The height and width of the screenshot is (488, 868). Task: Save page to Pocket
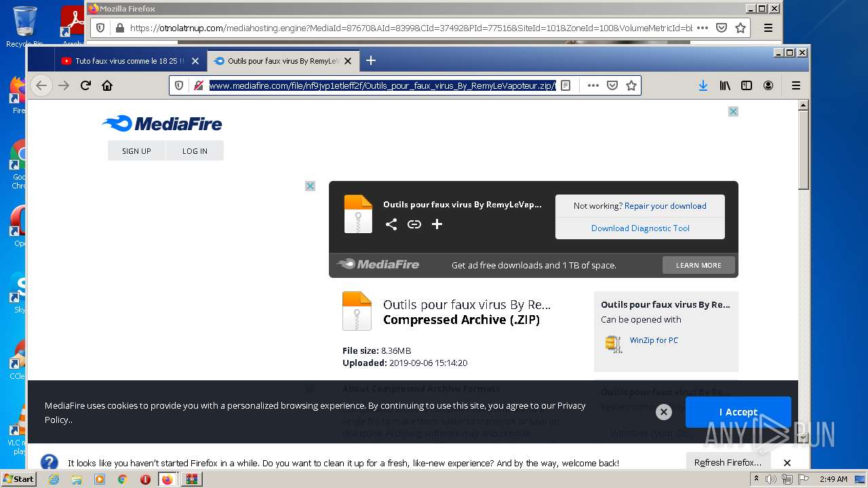pyautogui.click(x=612, y=85)
